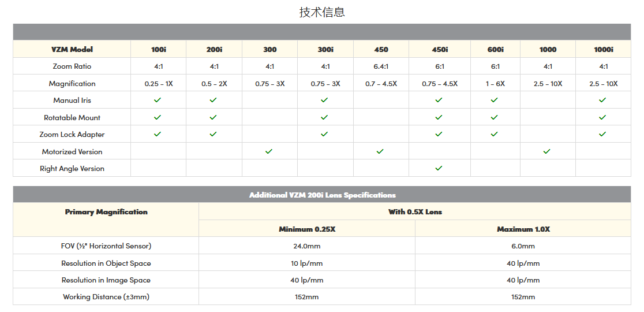Click the 24.0mm FOV value

[x=307, y=246]
